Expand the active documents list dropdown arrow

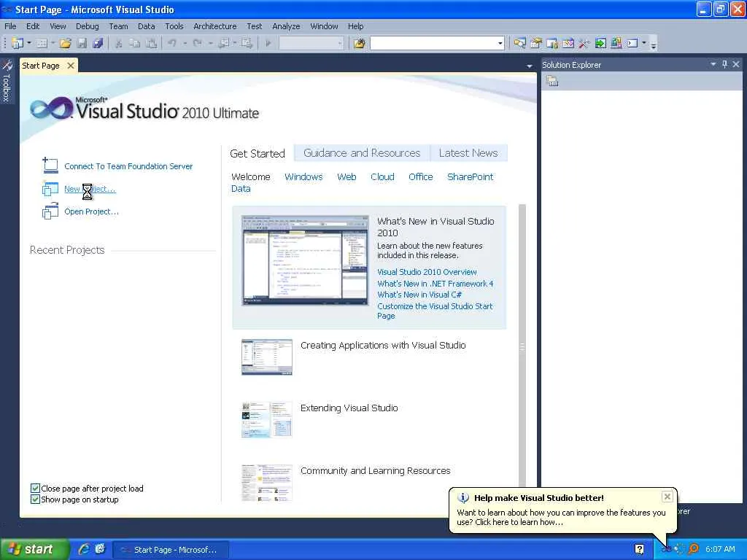530,66
